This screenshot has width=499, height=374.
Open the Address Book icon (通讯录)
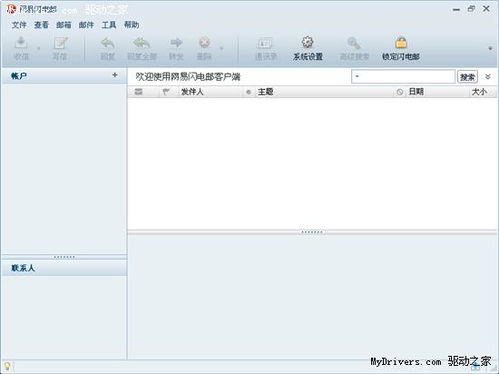[x=265, y=43]
